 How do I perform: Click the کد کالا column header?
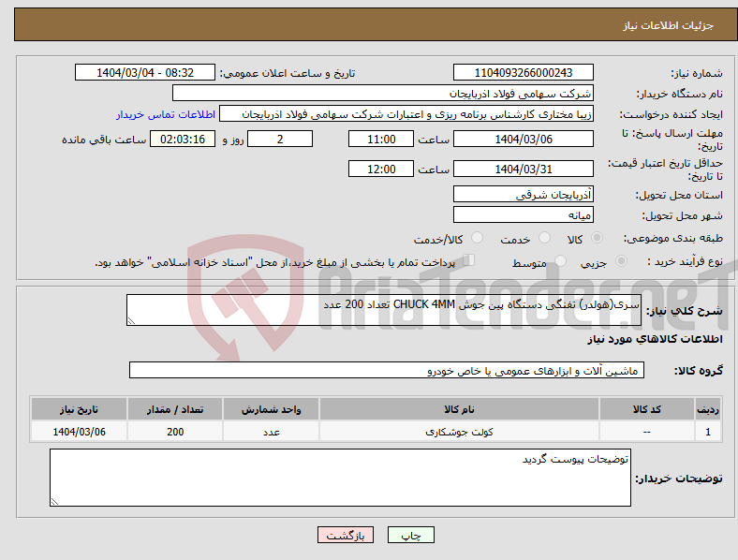point(647,409)
